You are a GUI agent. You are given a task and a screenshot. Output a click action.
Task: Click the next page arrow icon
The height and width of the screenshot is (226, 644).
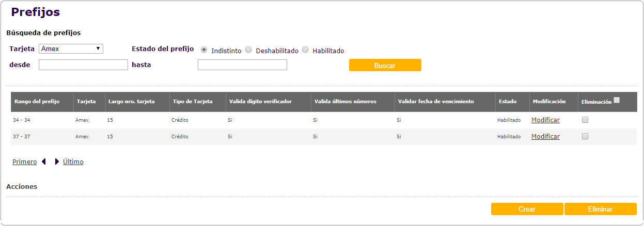[x=56, y=162]
